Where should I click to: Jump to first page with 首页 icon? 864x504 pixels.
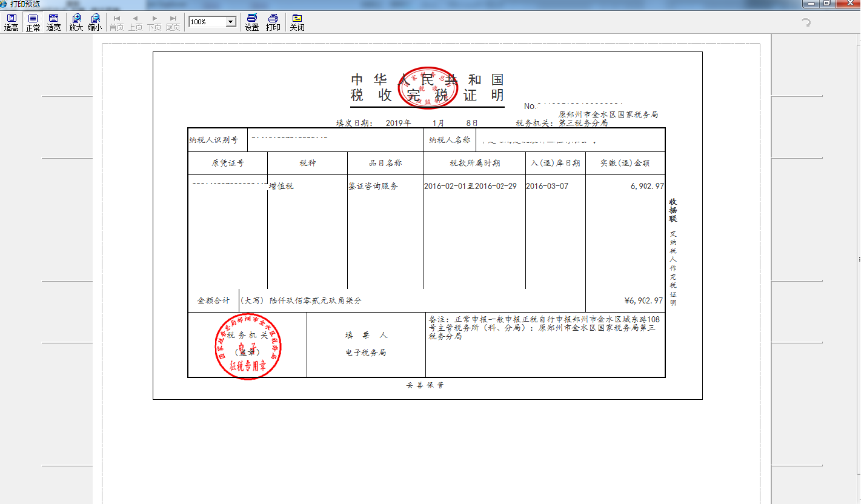(x=116, y=22)
